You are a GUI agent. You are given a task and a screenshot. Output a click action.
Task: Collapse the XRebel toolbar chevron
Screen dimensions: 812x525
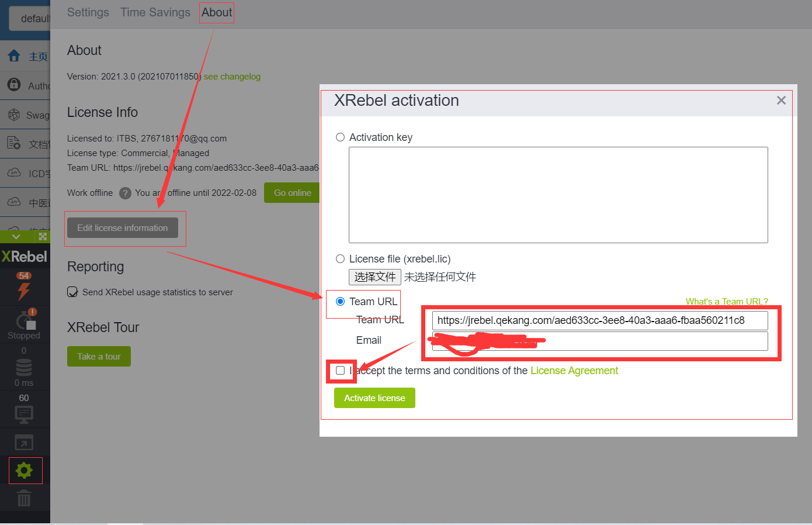click(16, 237)
